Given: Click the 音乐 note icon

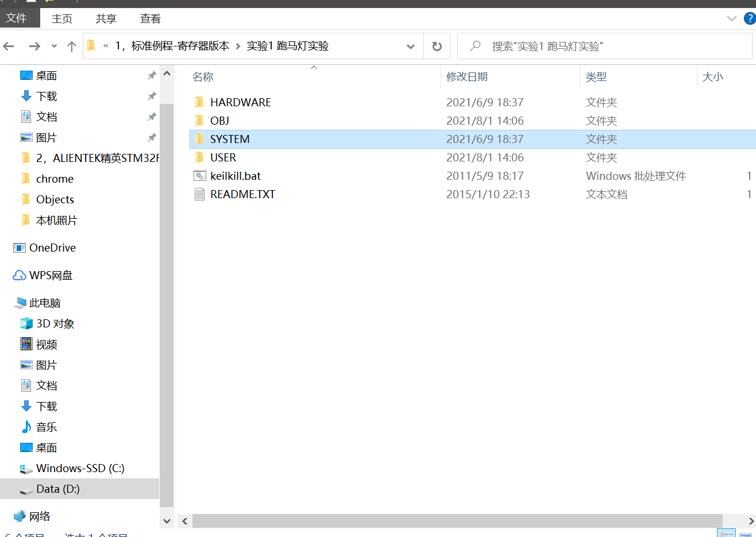Looking at the screenshot, I should (26, 427).
